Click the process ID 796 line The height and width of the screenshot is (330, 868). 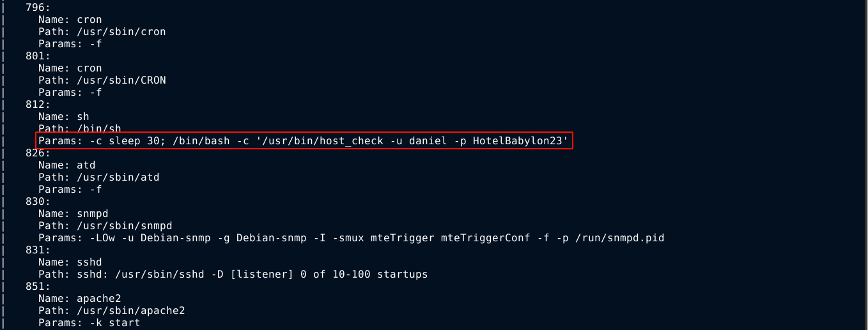35,8
